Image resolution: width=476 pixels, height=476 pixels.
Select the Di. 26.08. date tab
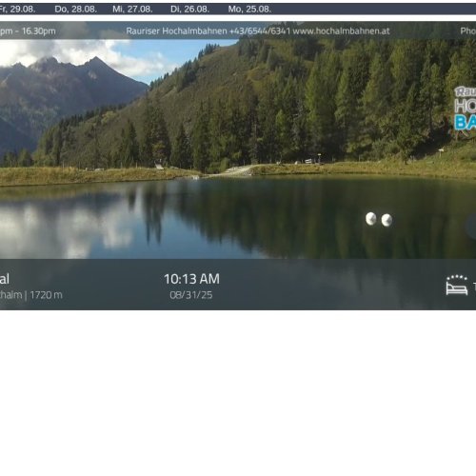189,10
